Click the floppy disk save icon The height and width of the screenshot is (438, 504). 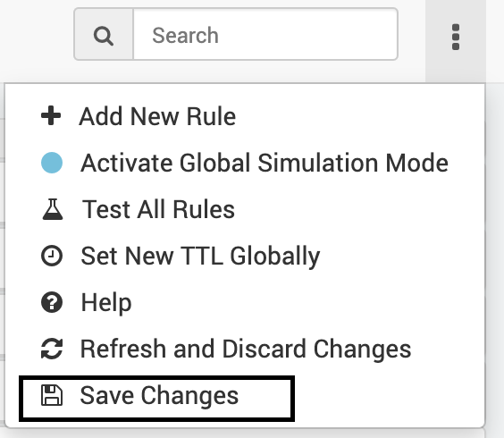coord(52,395)
